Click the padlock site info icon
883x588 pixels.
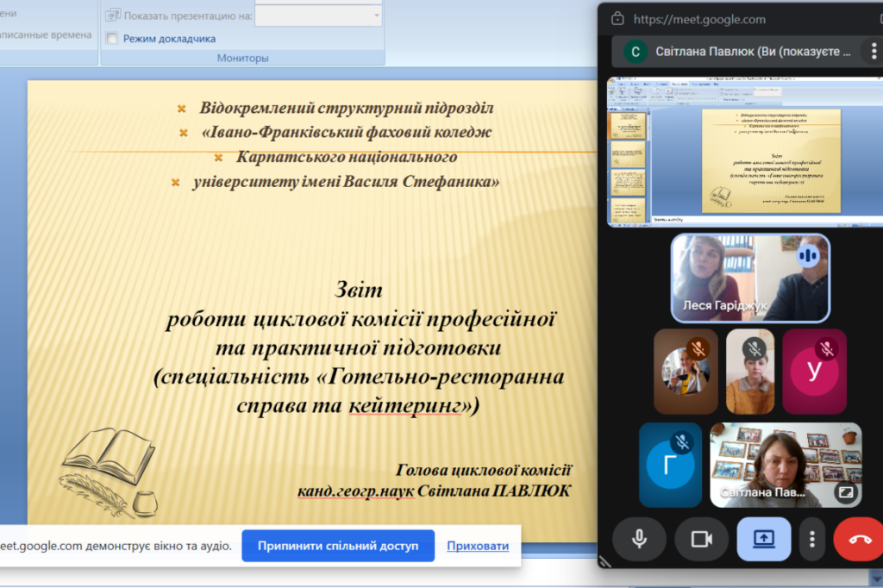coord(617,19)
